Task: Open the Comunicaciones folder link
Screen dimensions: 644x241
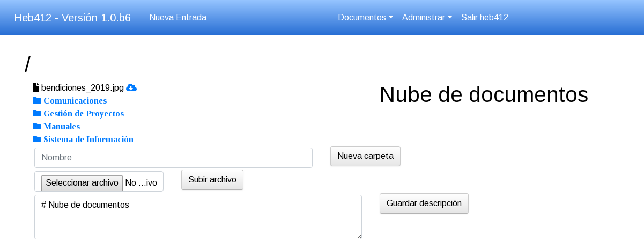Action: point(75,101)
